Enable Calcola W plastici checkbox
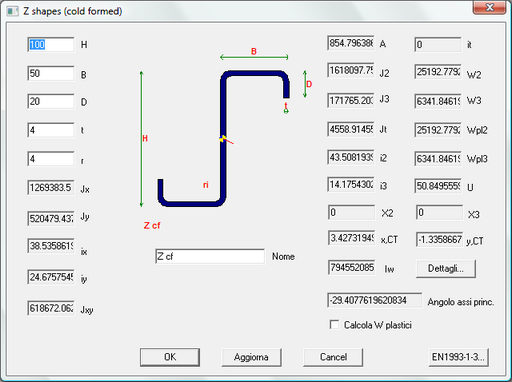512x382 pixels. [x=334, y=325]
